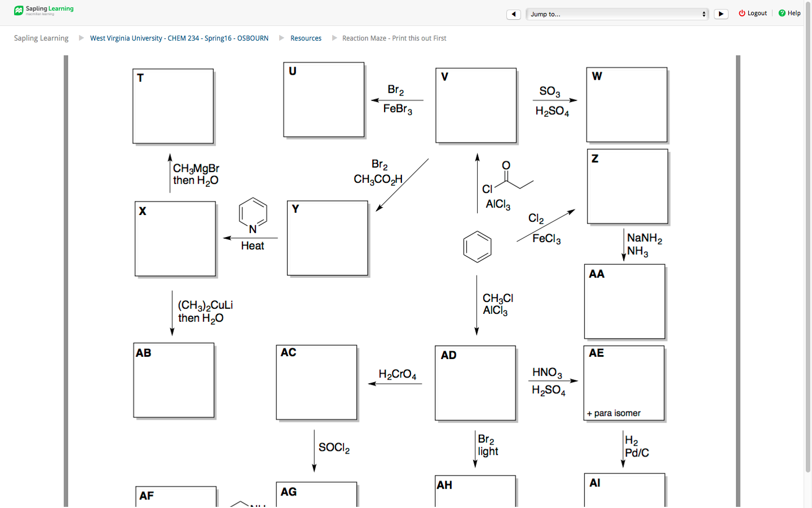This screenshot has width=812, height=508.
Task: Click the Help button
Action: [x=792, y=12]
